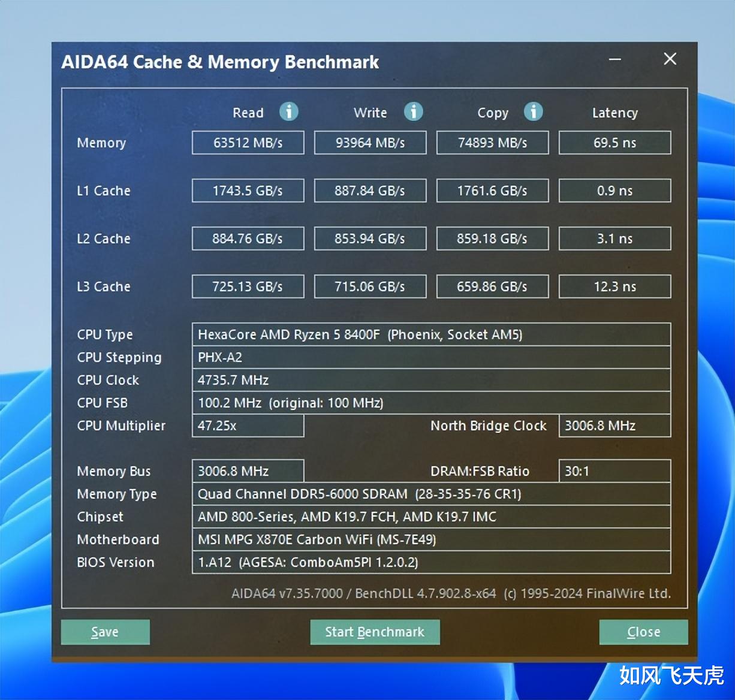Screen dimensions: 735x700
Task: Click the L3 Cache Write value 715.06 GB/s
Action: [370, 286]
